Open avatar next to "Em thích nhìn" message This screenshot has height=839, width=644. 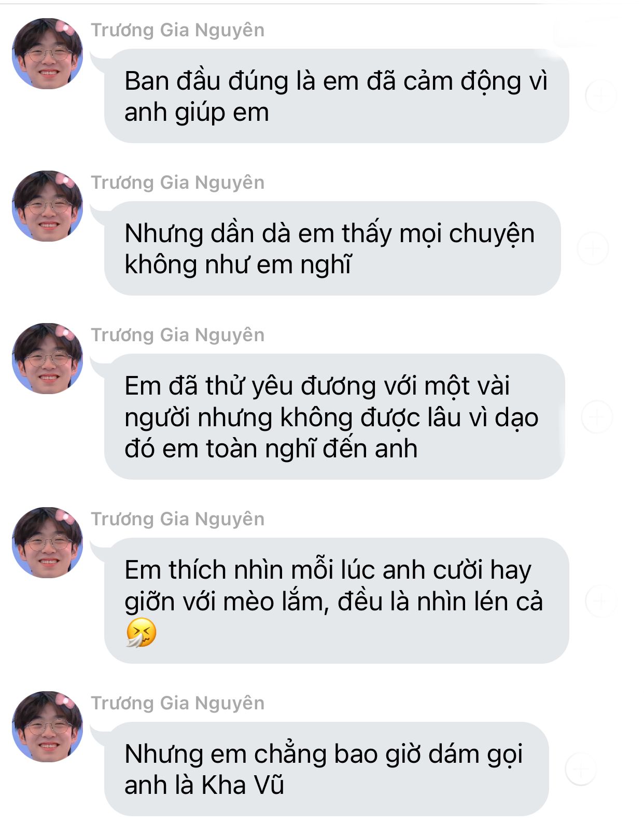pyautogui.click(x=48, y=542)
